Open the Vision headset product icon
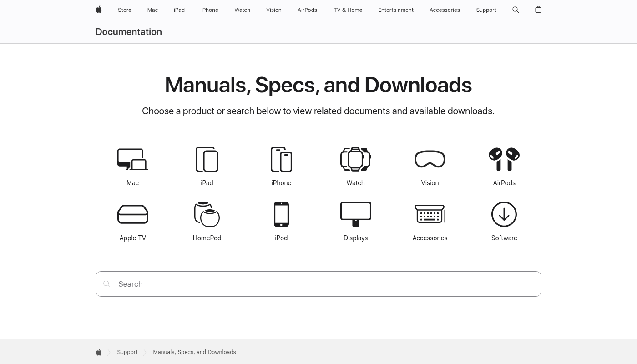This screenshot has height=364, width=637. 430,159
